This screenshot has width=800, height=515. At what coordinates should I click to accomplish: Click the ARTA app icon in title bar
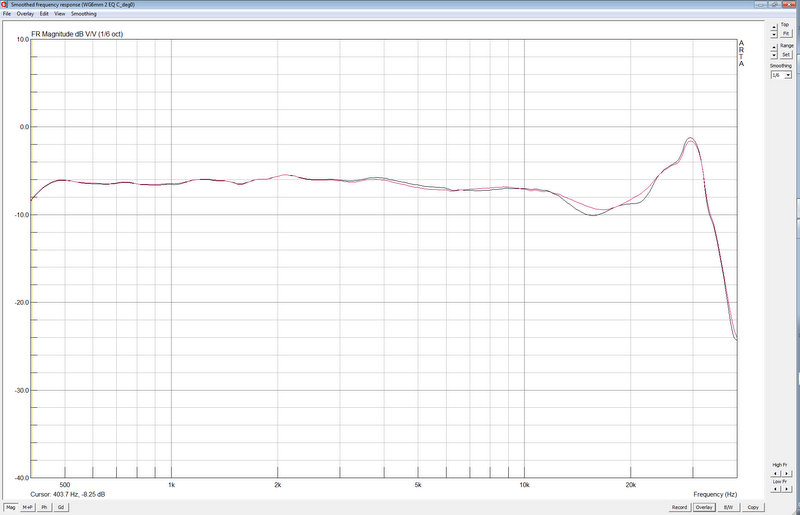(5, 5)
